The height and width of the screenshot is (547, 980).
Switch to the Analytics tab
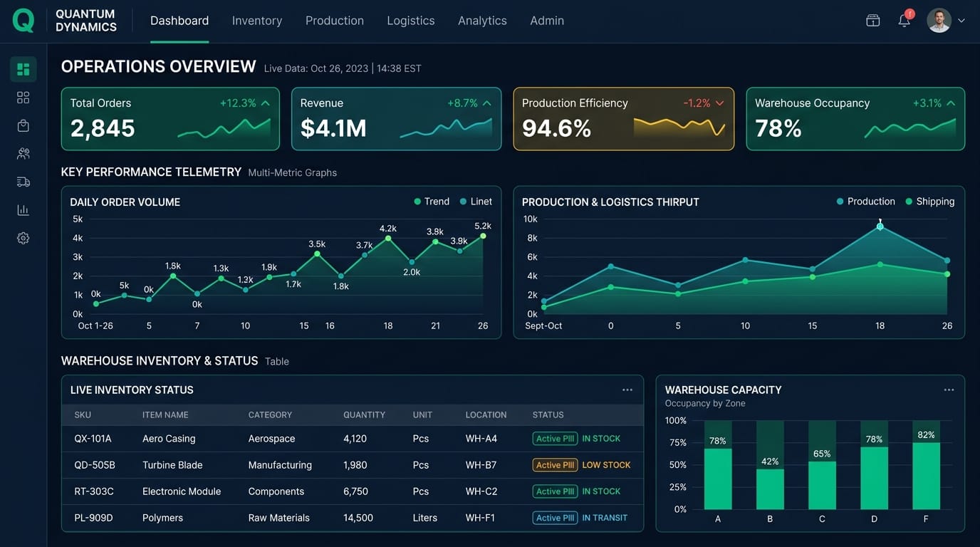coord(482,21)
